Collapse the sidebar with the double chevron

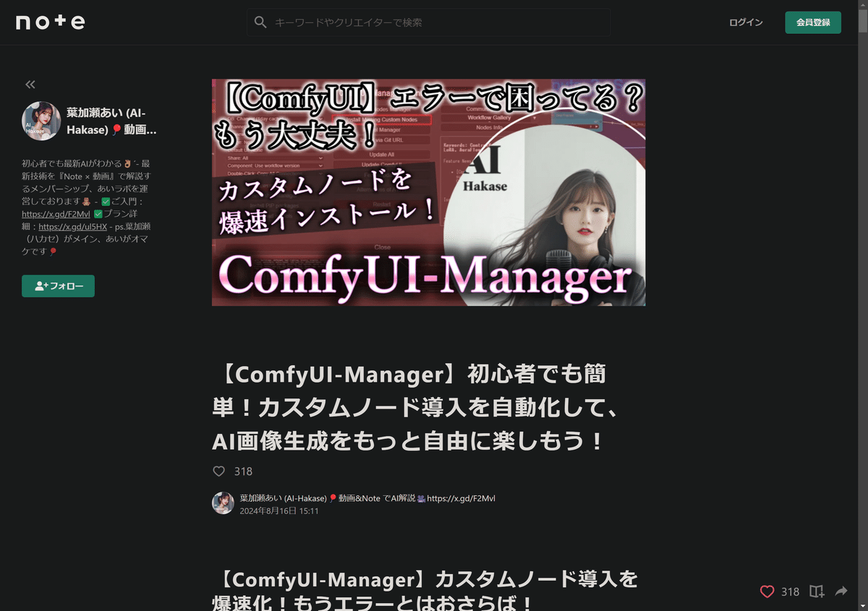pos(30,85)
